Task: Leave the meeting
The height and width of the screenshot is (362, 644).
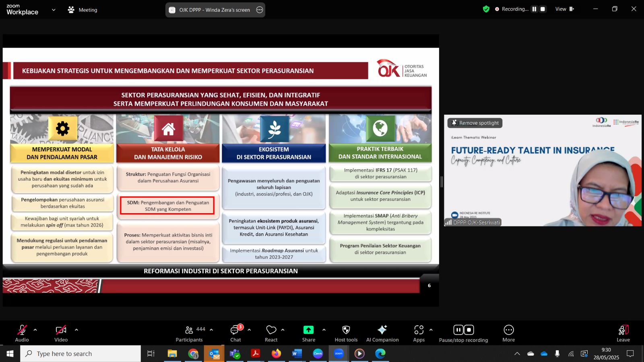Action: [623, 333]
